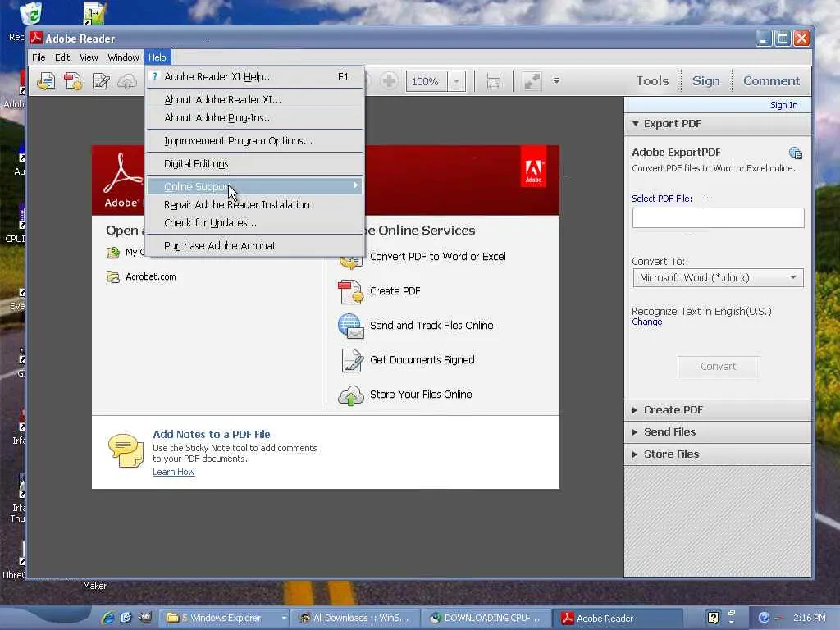Click the Send and Track Files globe icon

tap(351, 326)
